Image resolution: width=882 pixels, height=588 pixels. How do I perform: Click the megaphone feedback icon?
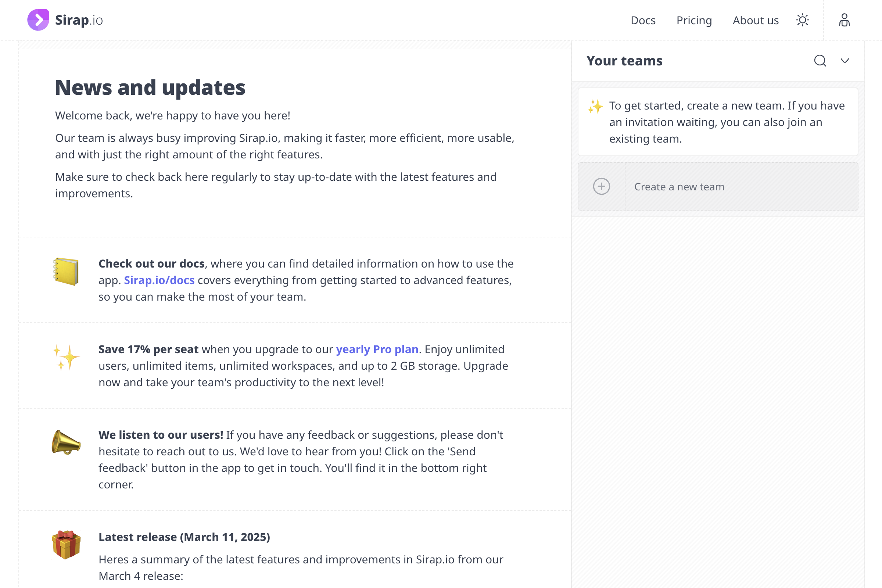[x=66, y=442]
